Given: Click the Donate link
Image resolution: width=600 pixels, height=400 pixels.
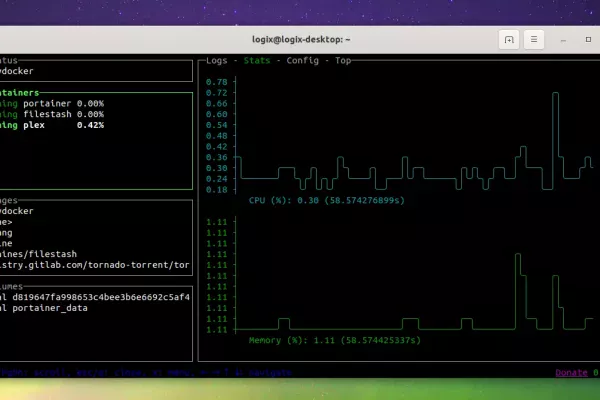Looking at the screenshot, I should (571, 372).
